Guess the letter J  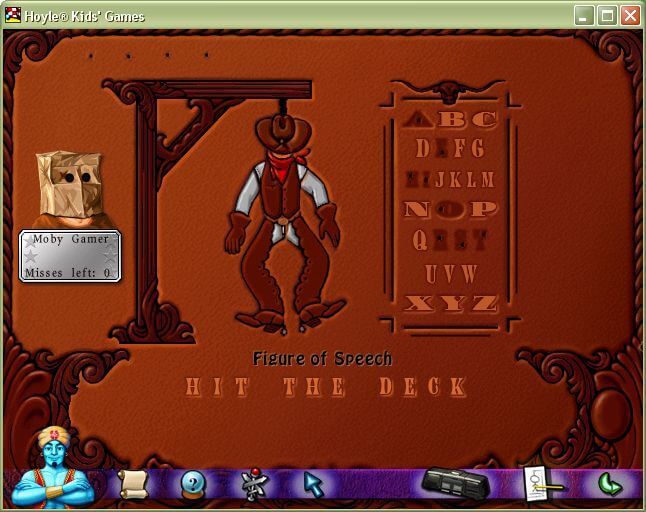pos(440,180)
